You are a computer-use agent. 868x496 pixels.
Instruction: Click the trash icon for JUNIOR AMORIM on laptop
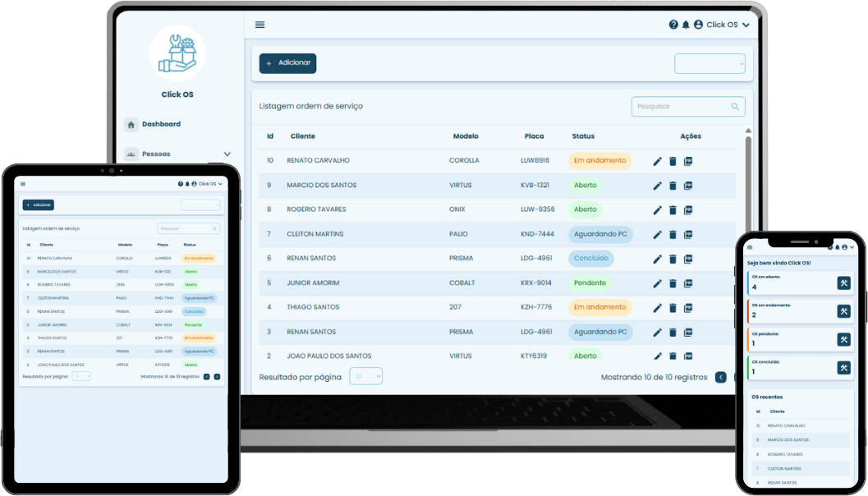[673, 284]
